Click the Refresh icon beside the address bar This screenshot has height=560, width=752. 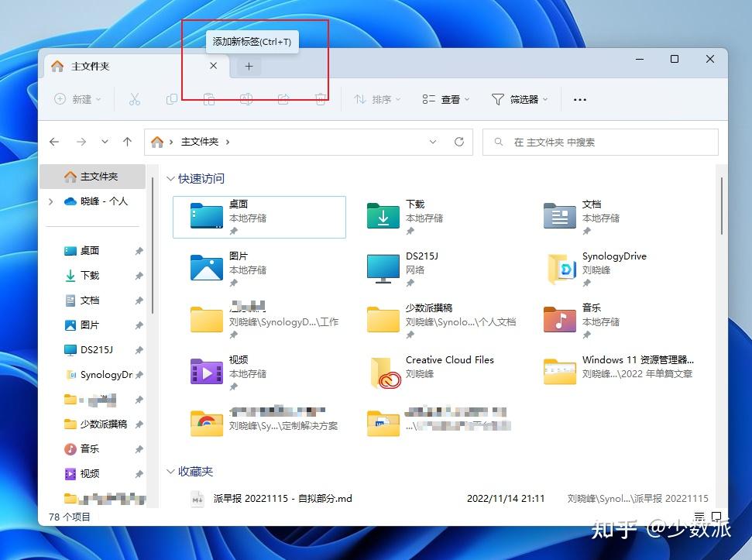(x=458, y=142)
